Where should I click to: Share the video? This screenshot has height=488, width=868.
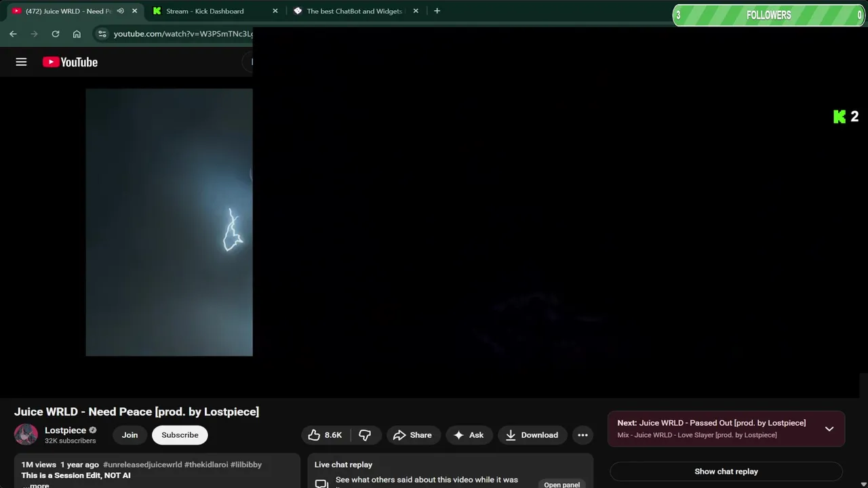412,435
